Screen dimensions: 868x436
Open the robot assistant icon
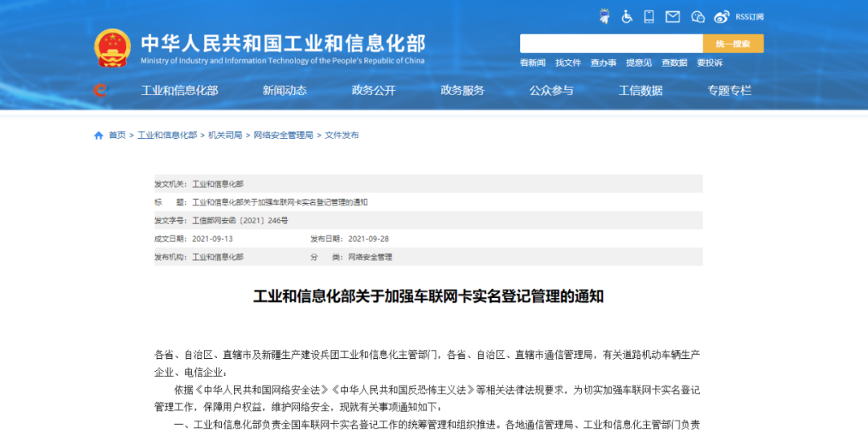click(x=604, y=17)
